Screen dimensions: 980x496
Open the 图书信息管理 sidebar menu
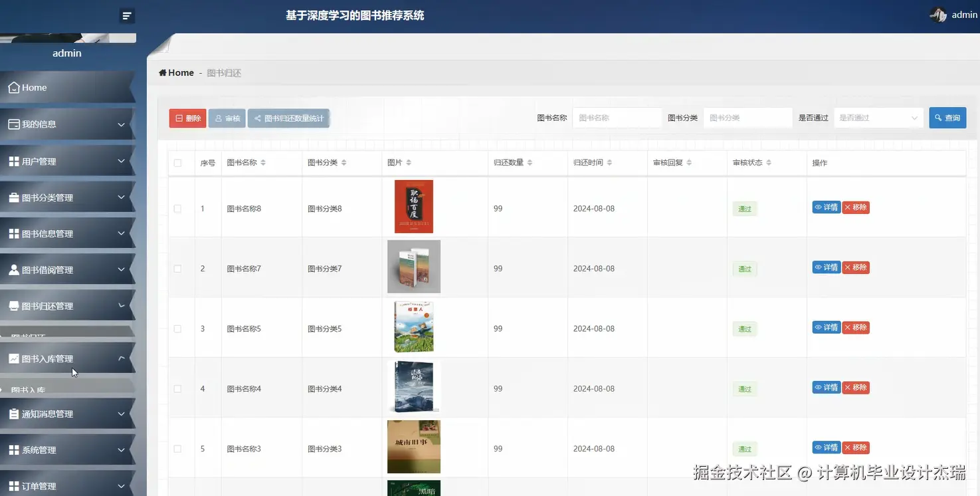[x=66, y=233]
